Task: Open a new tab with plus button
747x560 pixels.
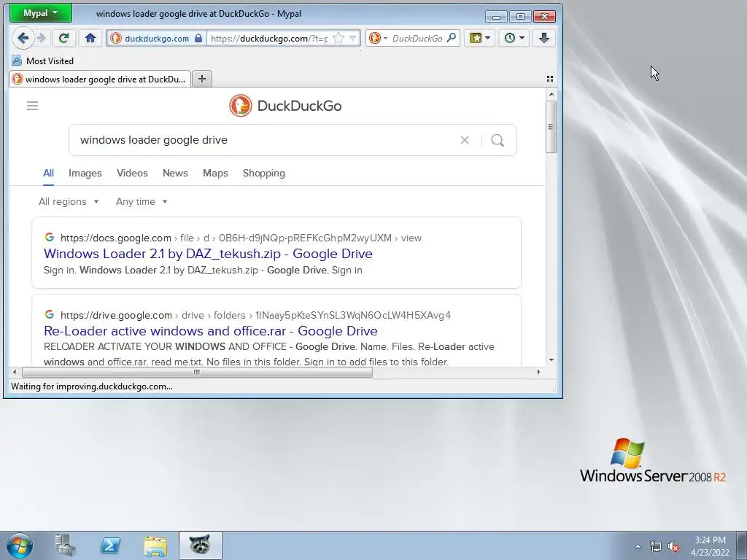Action: coord(202,79)
